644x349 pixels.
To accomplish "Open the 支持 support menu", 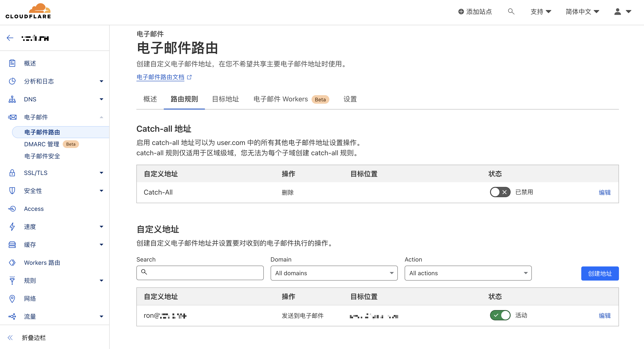I will point(541,12).
